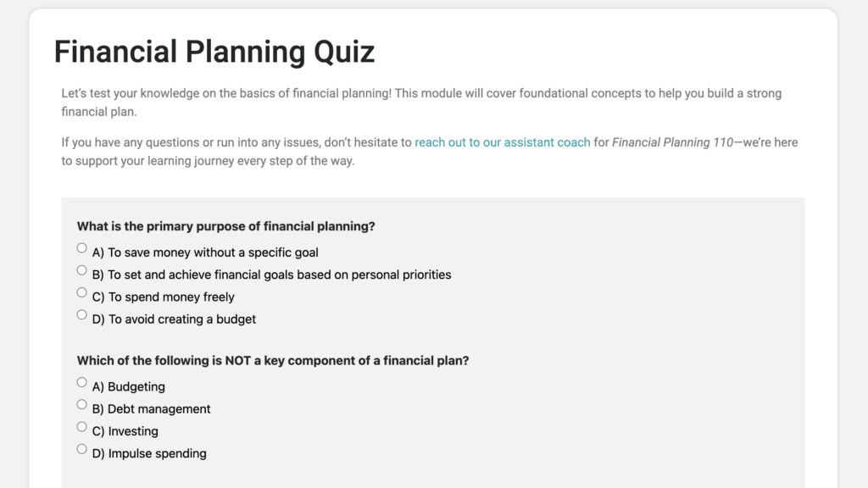Select the 'Budgeting' radio button
Image resolution: width=868 pixels, height=488 pixels.
pos(82,382)
